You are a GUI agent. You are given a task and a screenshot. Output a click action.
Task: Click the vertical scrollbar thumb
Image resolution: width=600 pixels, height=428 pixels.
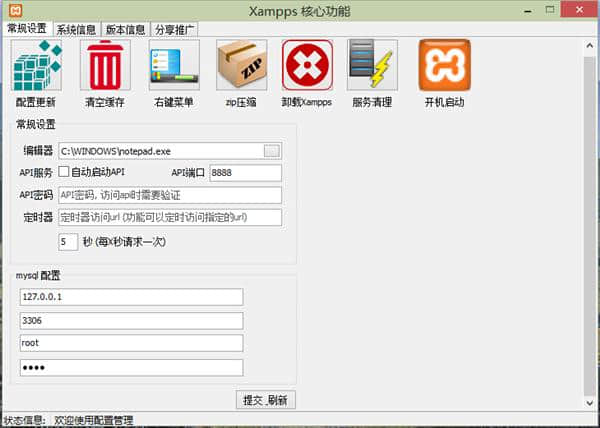pyautogui.click(x=590, y=226)
